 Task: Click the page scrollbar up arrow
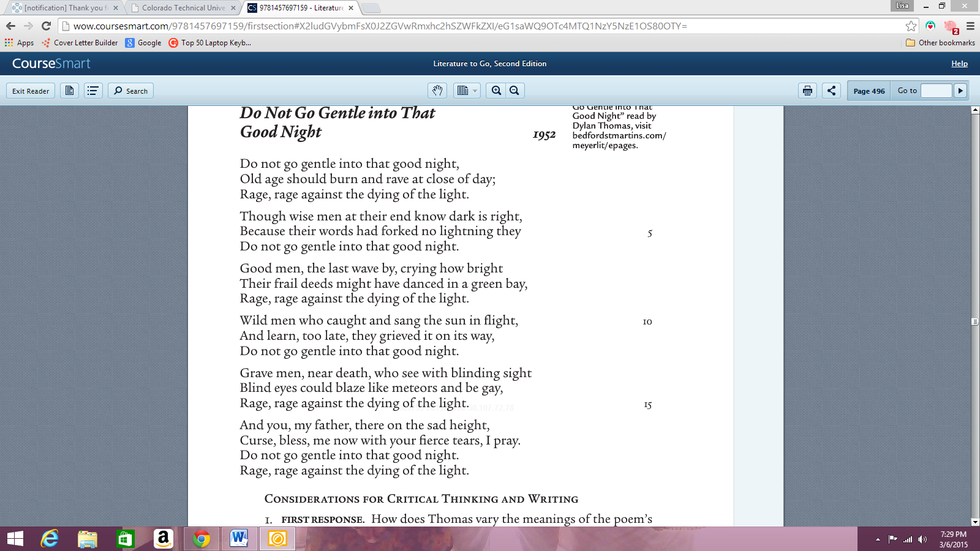[x=974, y=110]
